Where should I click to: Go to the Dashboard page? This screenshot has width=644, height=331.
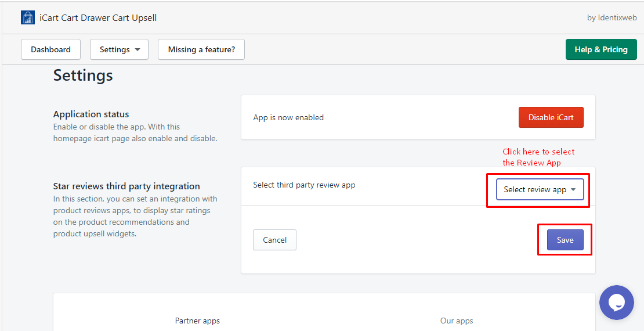[x=50, y=49]
